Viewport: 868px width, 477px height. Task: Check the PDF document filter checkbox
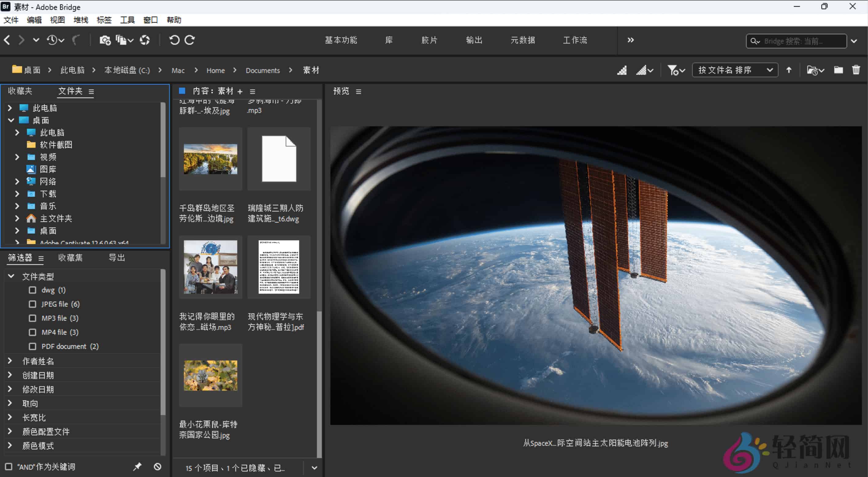(x=32, y=346)
